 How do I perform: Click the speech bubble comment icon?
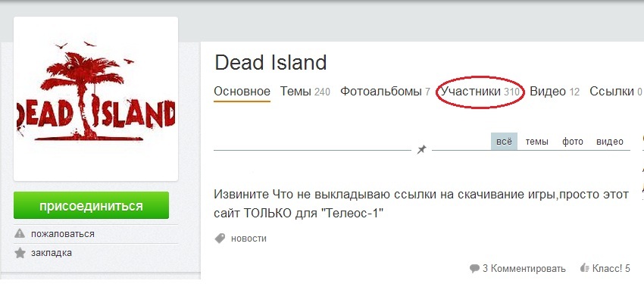pos(474,269)
